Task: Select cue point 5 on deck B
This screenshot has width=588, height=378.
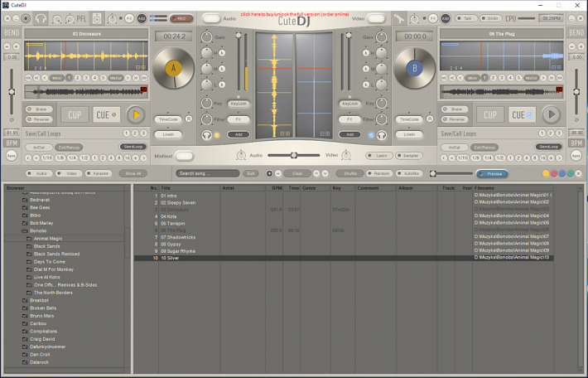Action: [x=519, y=78]
